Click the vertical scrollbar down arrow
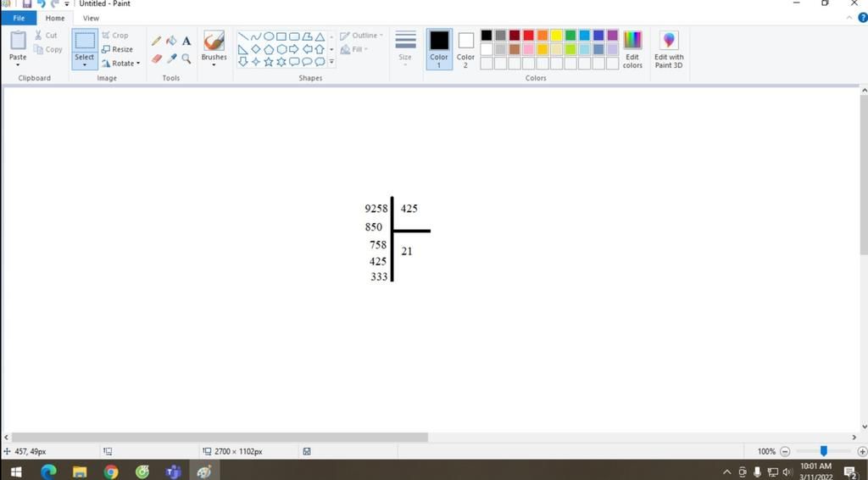Image resolution: width=868 pixels, height=480 pixels. [864, 427]
